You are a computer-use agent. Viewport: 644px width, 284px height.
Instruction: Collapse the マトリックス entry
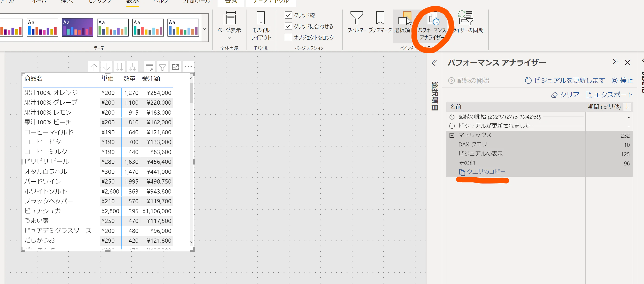pos(452,136)
